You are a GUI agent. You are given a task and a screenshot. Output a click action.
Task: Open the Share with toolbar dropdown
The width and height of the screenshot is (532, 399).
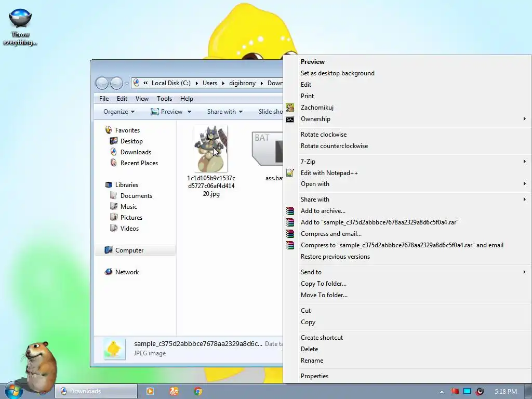(x=225, y=112)
